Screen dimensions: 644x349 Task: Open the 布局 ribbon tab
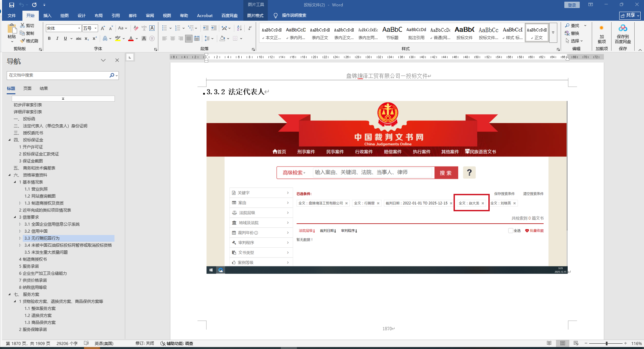tap(99, 15)
